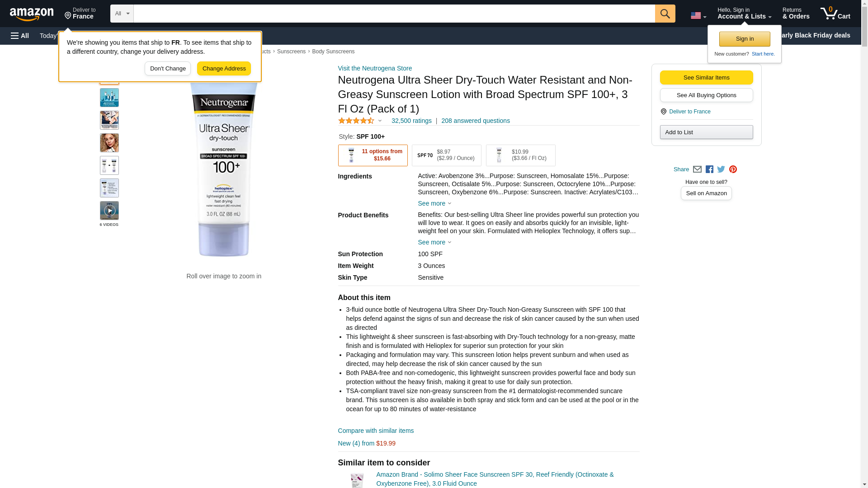Open the All search category dropdown
This screenshot has width=868, height=488.
pyautogui.click(x=122, y=14)
